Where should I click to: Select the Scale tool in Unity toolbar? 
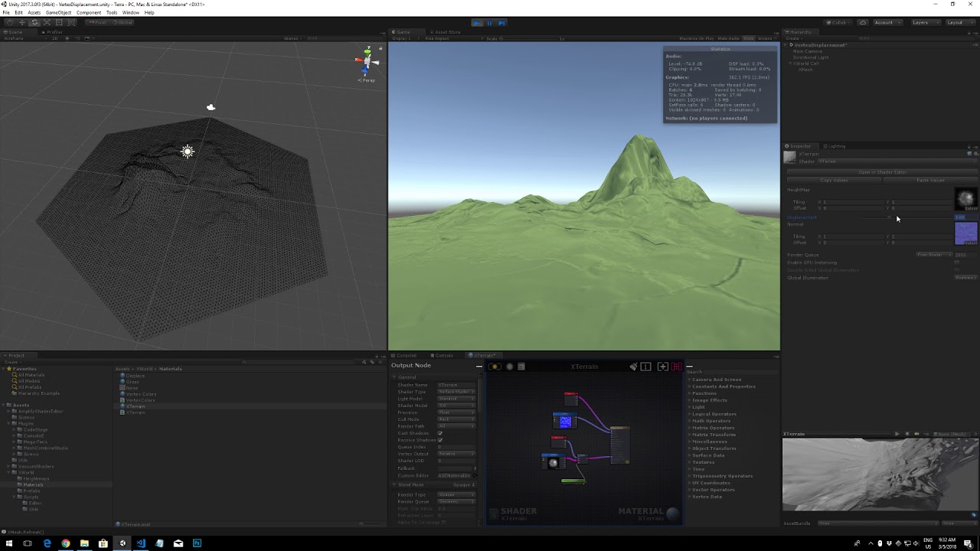47,22
